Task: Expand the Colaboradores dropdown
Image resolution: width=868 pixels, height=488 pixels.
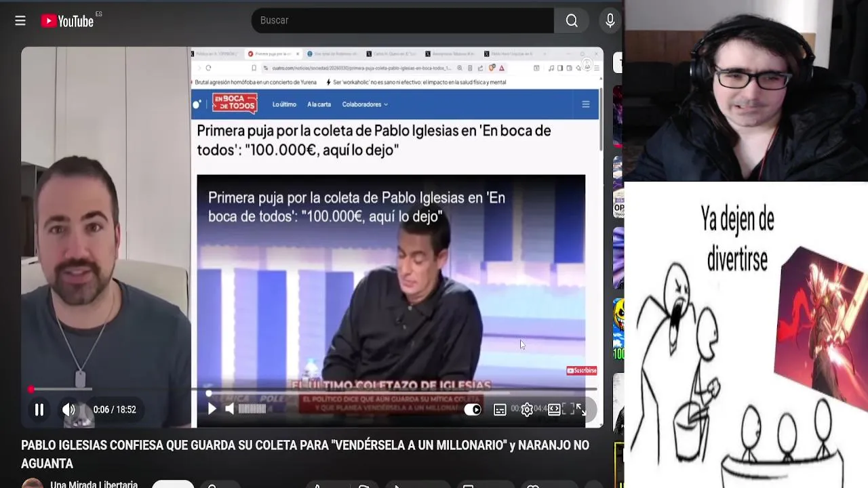Action: click(x=365, y=104)
